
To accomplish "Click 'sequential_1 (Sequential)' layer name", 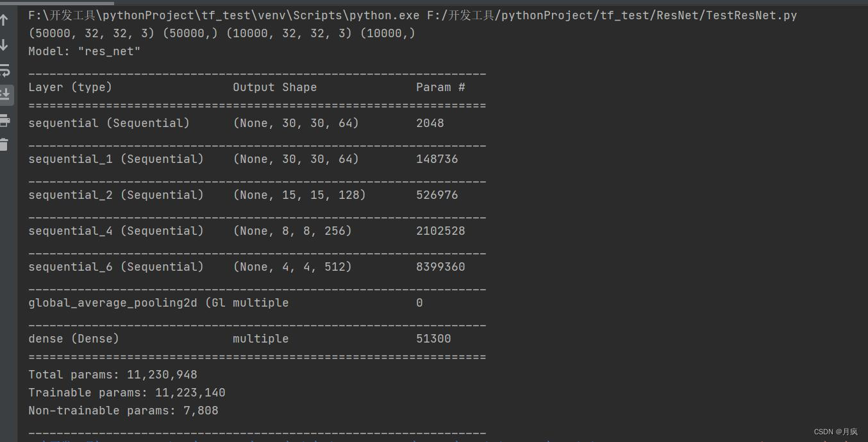I will (x=116, y=159).
